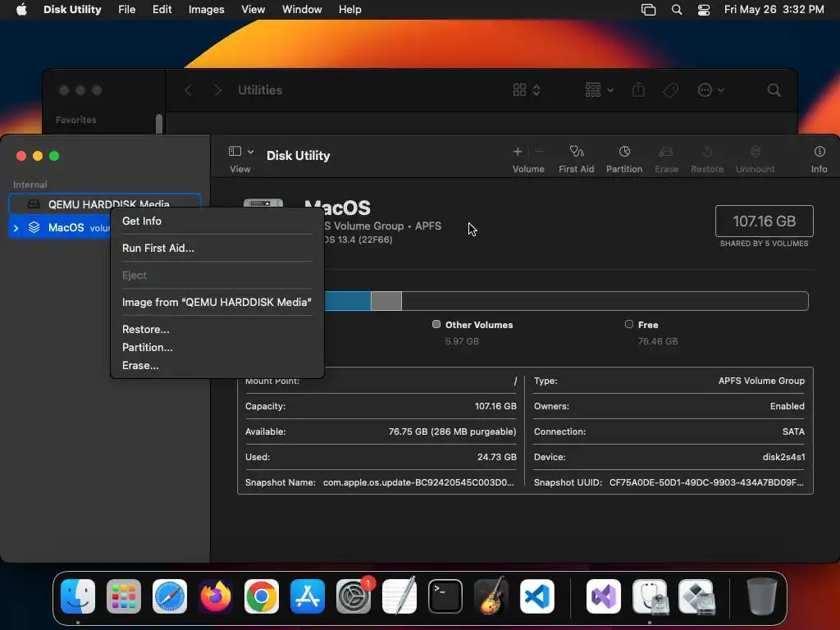Viewport: 840px width, 630px height.
Task: Open Visual Studio Code from Dock
Action: point(537,596)
